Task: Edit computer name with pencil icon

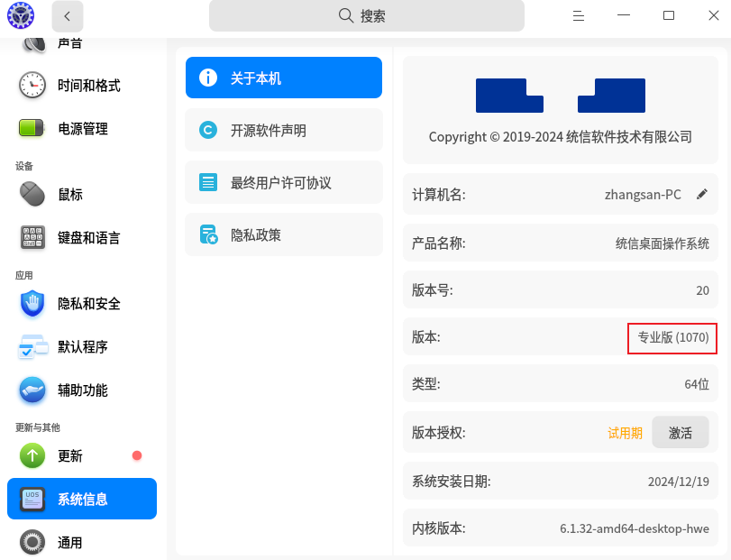Action: tap(702, 194)
